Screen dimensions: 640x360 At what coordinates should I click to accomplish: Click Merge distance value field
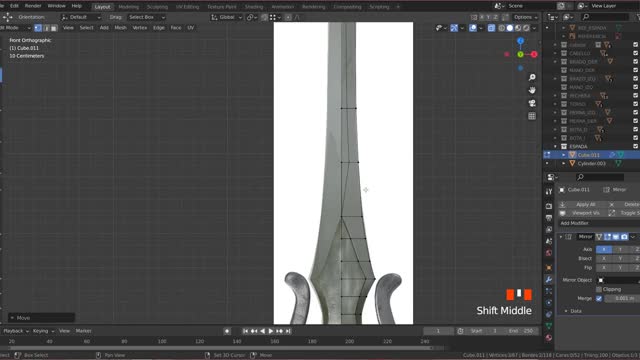pos(622,298)
